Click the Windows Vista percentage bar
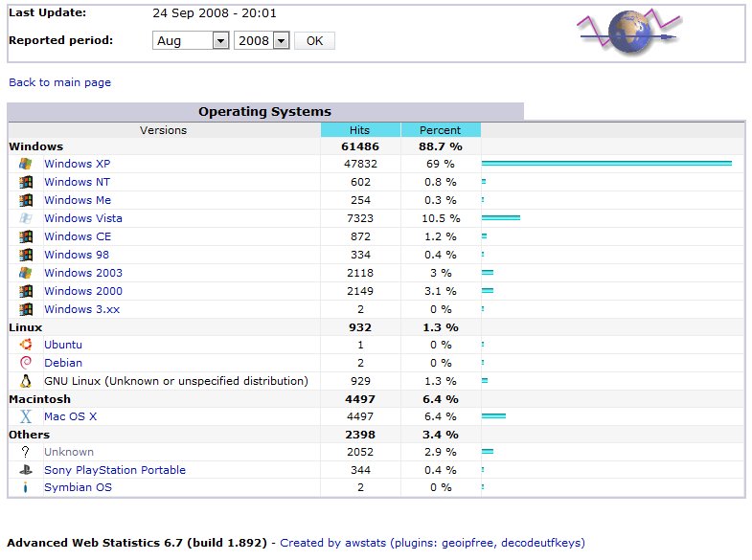This screenshot has height=560, width=752. [501, 218]
